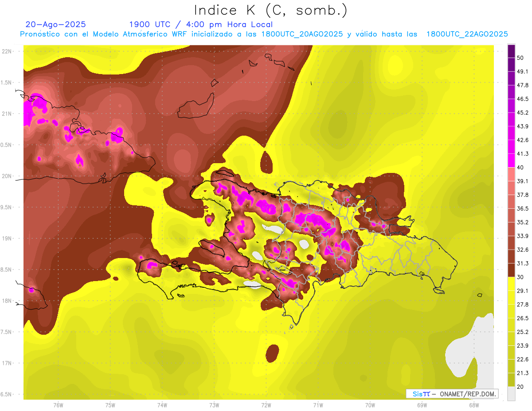Click the colorbar value '50'

pos(520,58)
